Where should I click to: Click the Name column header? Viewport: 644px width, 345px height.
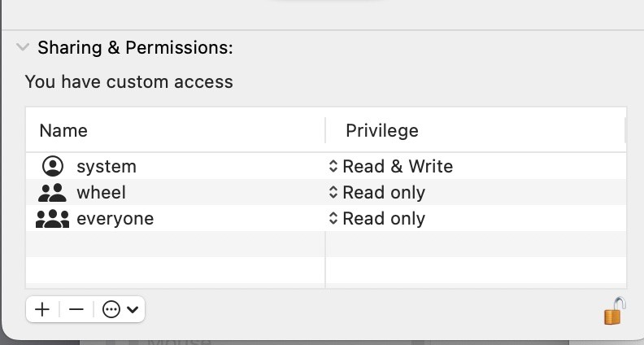63,130
